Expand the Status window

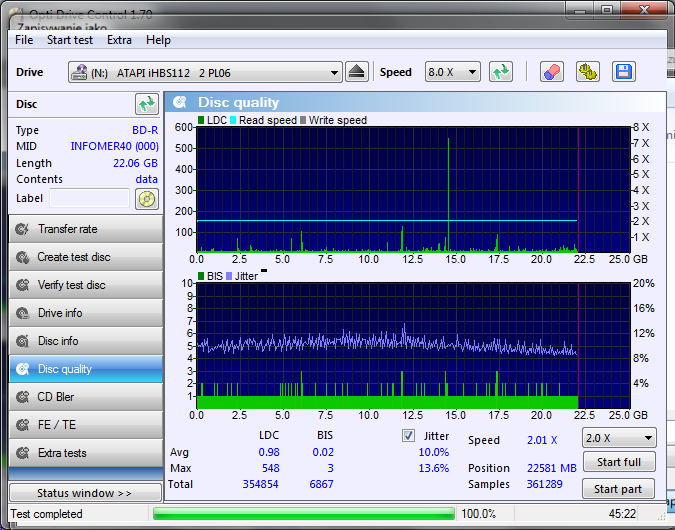[x=85, y=493]
